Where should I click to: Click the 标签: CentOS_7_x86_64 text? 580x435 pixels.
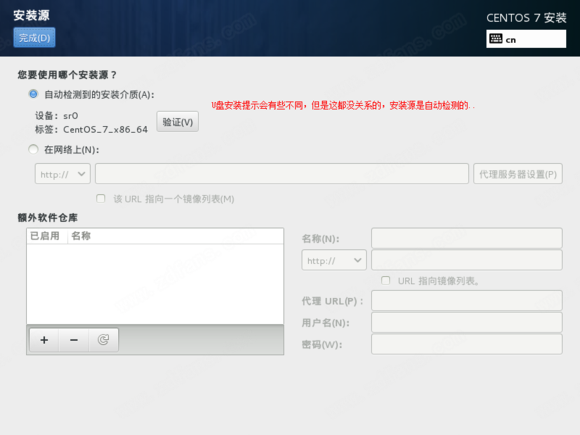[x=91, y=129]
